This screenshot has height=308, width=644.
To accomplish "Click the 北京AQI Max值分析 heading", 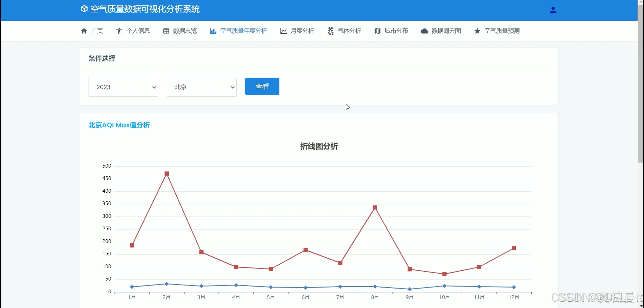I will (x=119, y=125).
